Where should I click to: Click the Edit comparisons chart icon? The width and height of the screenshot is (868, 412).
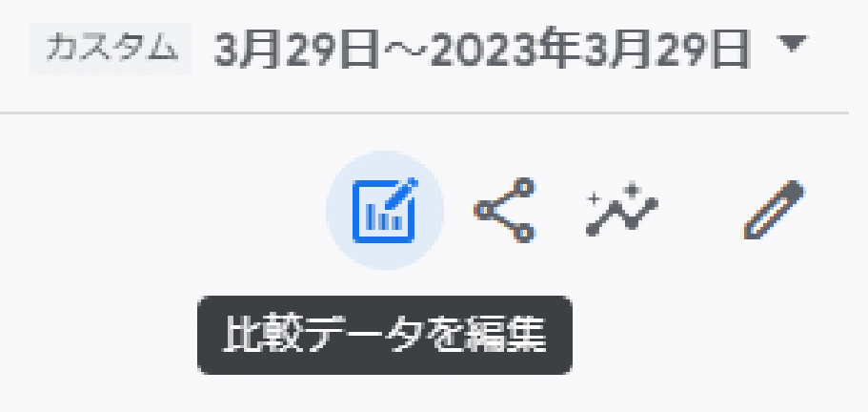tap(385, 211)
